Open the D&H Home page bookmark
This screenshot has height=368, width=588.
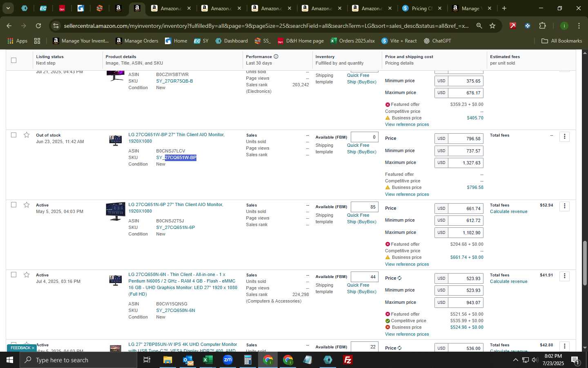(x=301, y=41)
